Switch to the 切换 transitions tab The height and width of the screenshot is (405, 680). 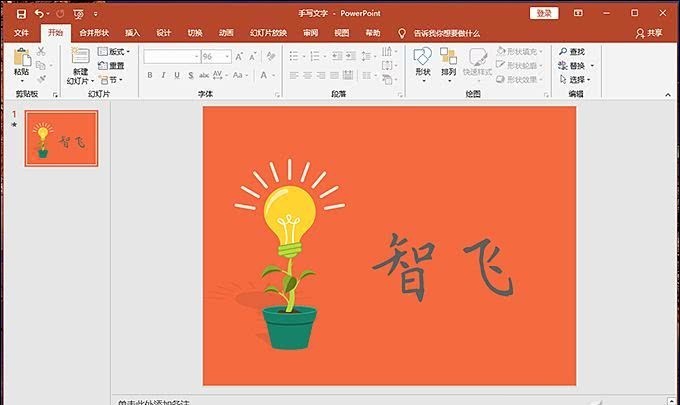[195, 33]
